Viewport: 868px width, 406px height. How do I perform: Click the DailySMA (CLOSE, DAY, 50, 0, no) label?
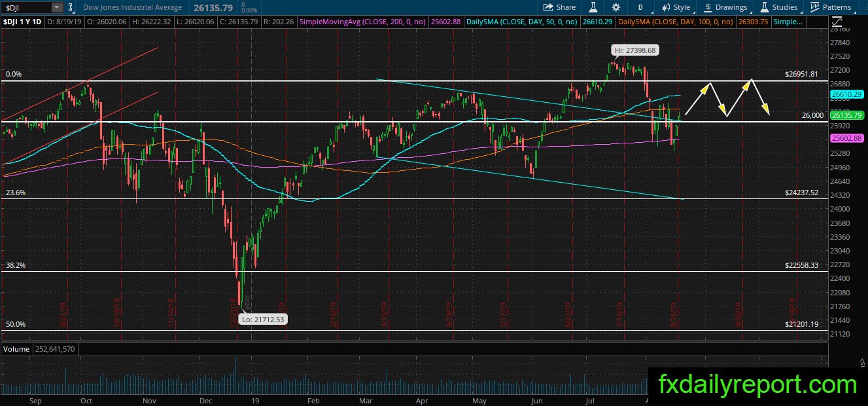[x=523, y=22]
